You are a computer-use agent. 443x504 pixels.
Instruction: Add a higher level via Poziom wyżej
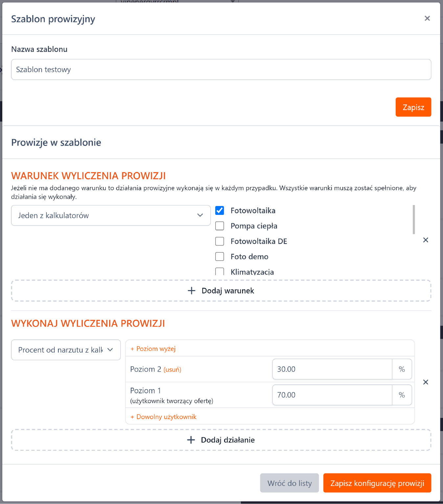[153, 349]
